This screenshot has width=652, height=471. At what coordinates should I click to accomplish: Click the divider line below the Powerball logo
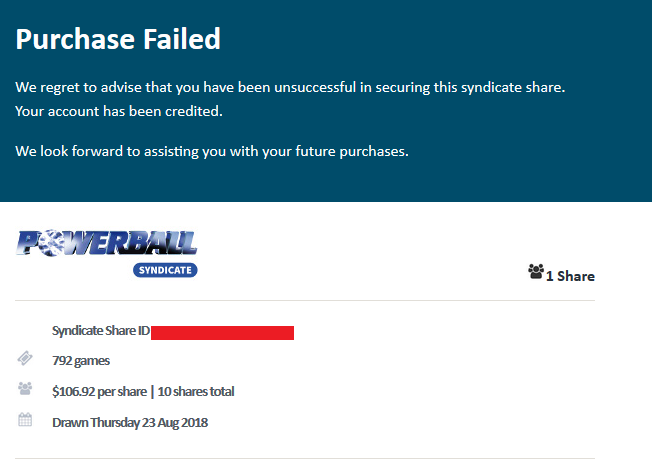pyautogui.click(x=305, y=300)
